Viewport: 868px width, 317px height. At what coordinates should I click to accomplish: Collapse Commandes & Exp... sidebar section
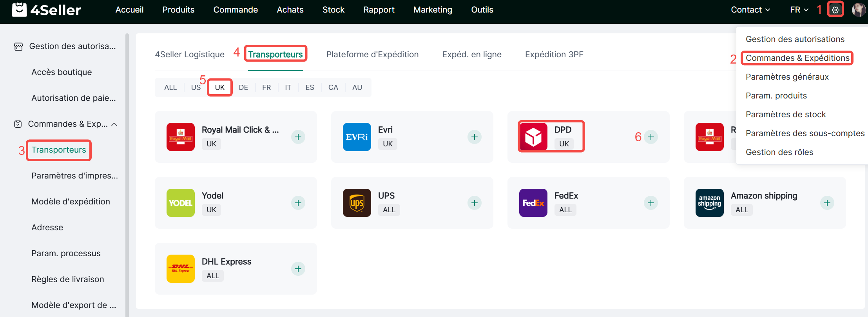114,124
